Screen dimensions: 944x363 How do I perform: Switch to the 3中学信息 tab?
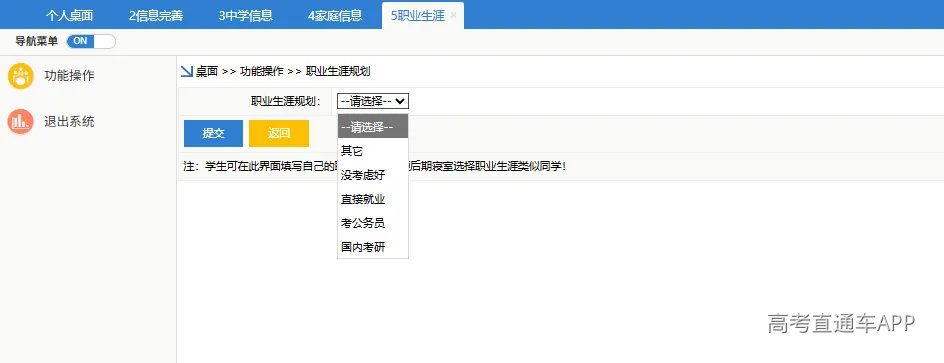pyautogui.click(x=246, y=16)
